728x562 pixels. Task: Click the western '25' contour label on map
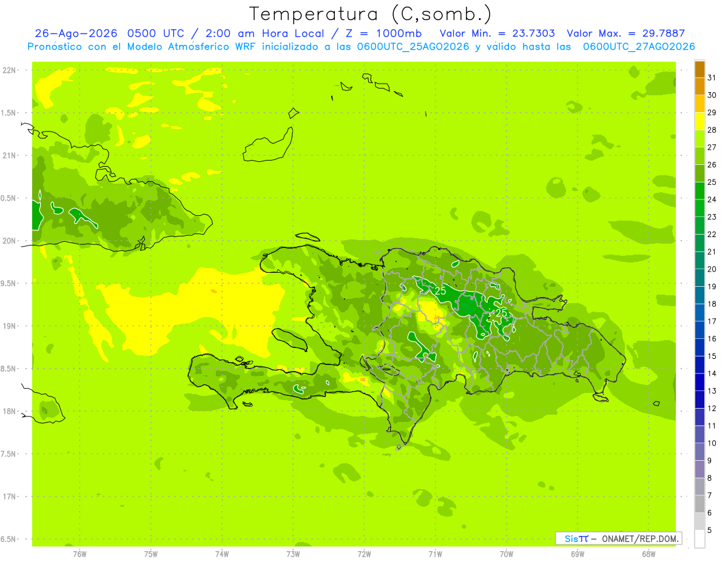pos(441,292)
